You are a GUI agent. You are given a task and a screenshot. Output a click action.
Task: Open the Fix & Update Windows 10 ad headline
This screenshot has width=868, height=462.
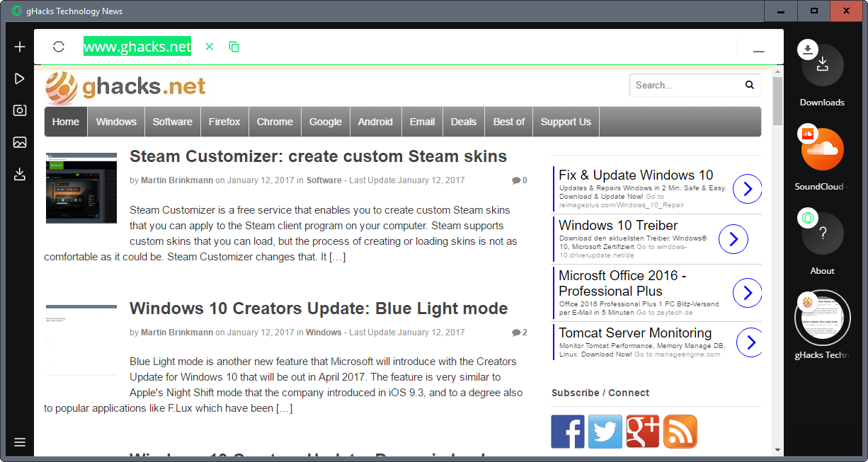(x=636, y=175)
